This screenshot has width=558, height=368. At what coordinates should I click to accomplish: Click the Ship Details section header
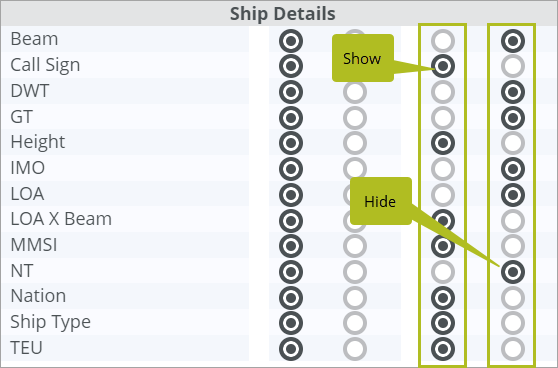[x=283, y=14]
